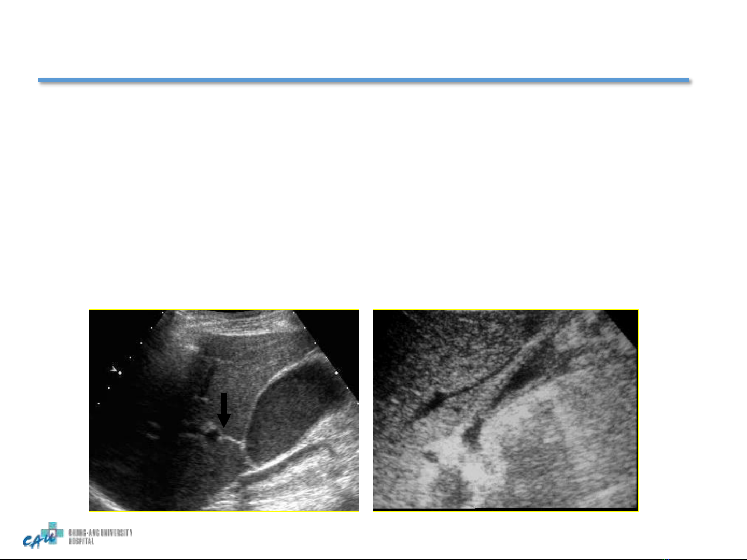Viewport: 747px width, 560px height.
Task: Select the right contrast-enhanced ultrasound image
Action: (x=505, y=410)
